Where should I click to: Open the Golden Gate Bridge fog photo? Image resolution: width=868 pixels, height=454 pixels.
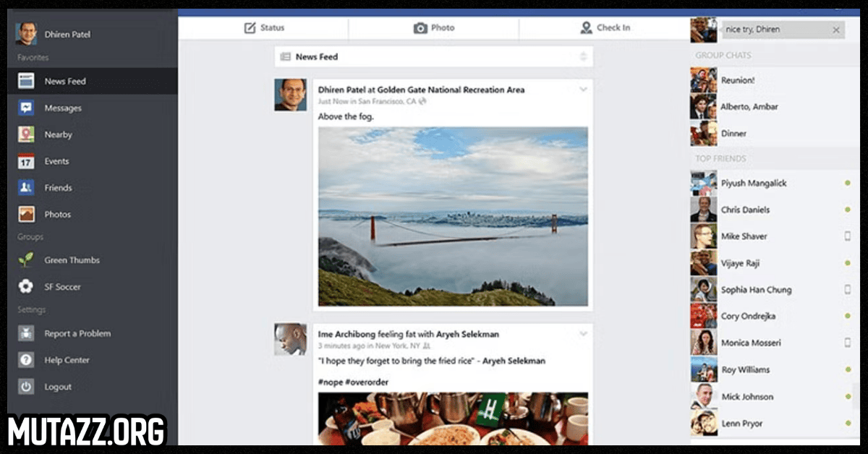click(453, 217)
